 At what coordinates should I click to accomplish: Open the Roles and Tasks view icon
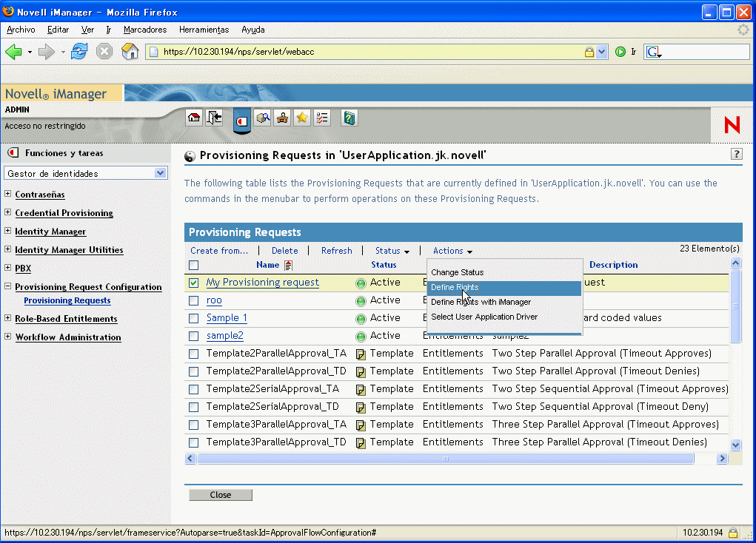(242, 121)
